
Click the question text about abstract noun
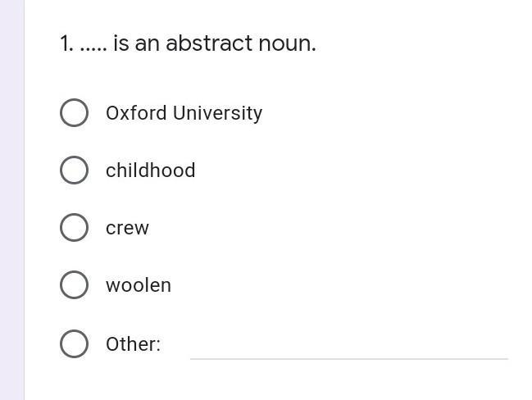pos(188,43)
